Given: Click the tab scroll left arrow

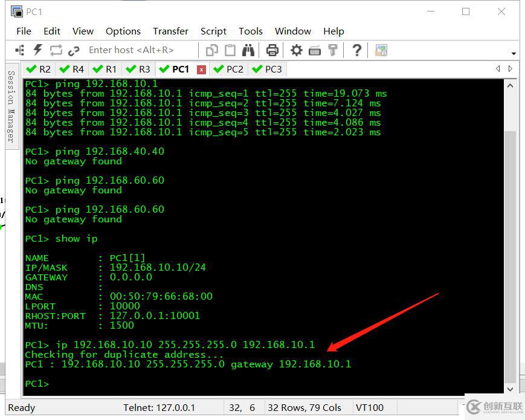Looking at the screenshot, I should tap(498, 69).
